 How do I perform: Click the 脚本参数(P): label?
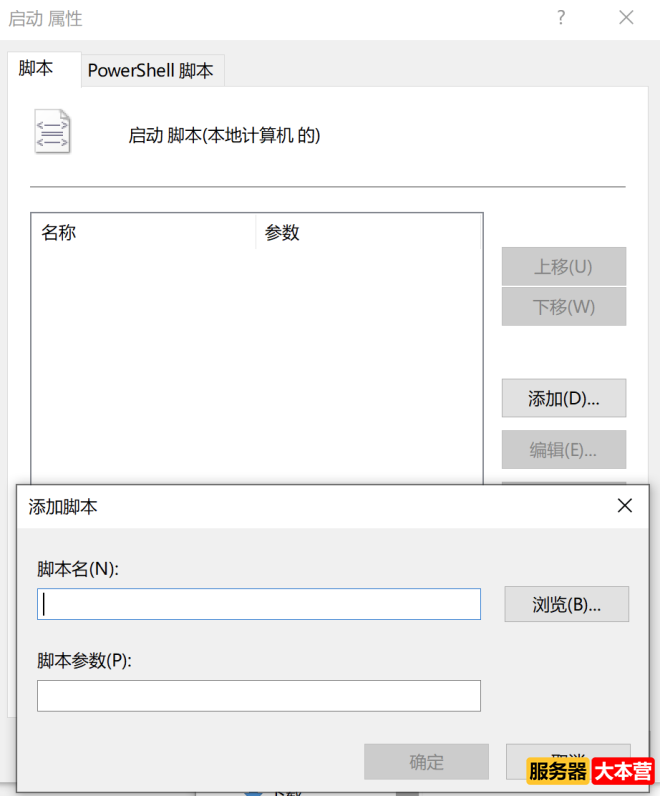pos(84,660)
